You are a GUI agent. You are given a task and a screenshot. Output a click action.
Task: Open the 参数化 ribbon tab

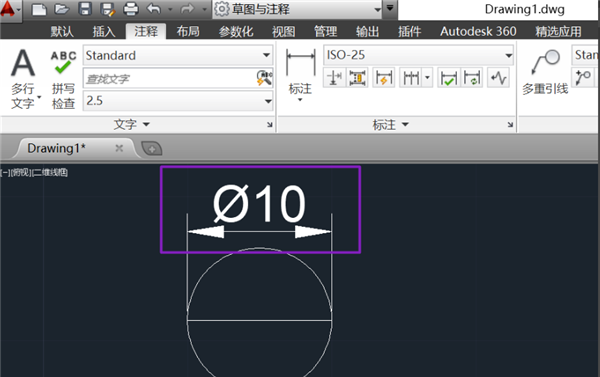236,31
